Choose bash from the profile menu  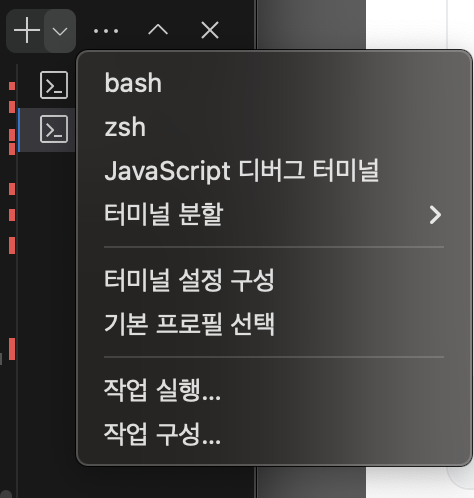pos(274,83)
